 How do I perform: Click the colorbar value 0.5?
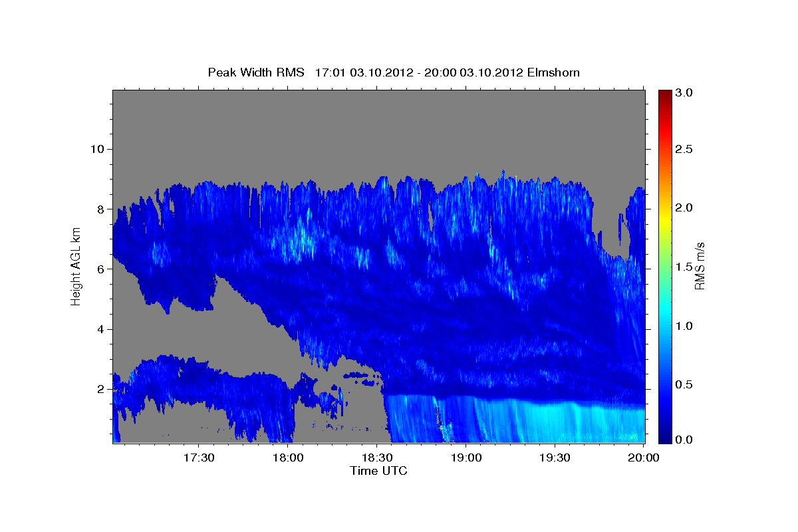click(684, 384)
